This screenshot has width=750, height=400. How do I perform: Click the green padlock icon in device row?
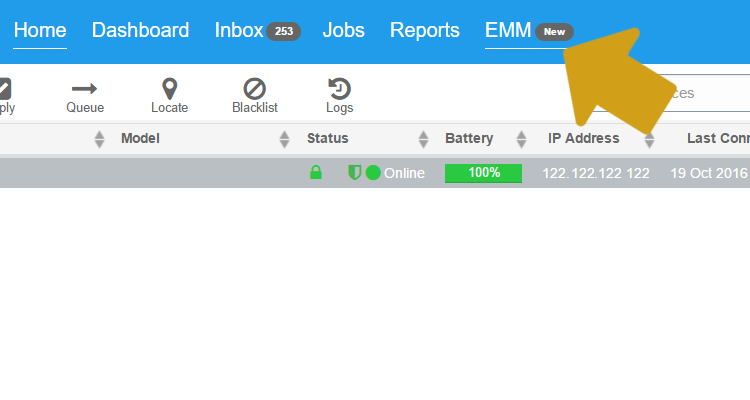(x=316, y=172)
